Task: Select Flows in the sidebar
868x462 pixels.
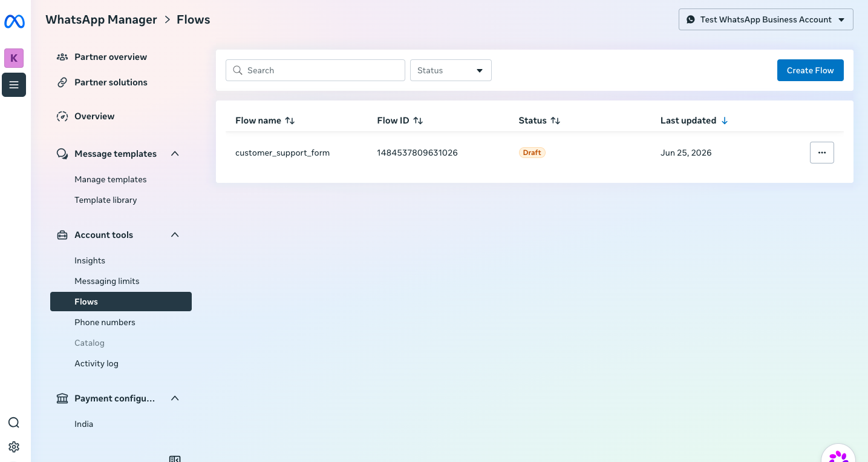Action: point(121,302)
